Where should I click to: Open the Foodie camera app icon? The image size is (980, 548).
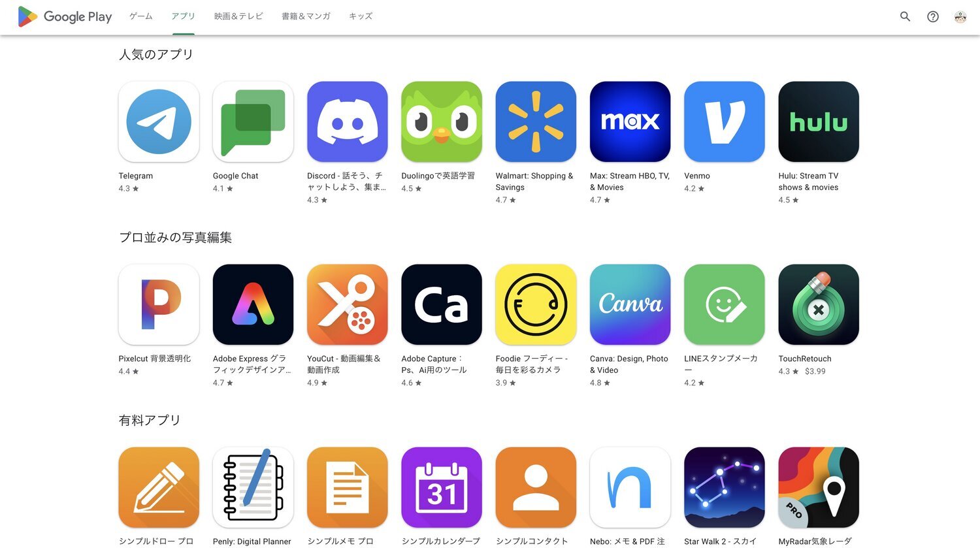pos(536,304)
